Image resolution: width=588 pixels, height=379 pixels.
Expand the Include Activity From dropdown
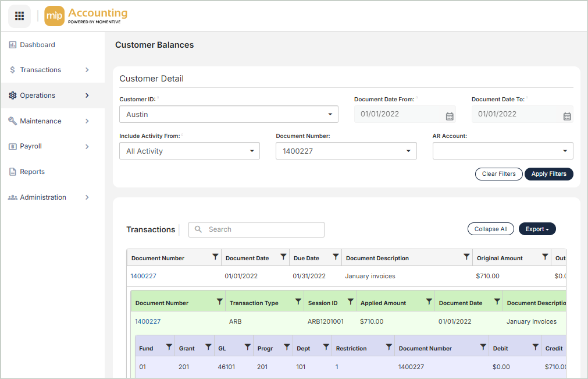coord(189,151)
